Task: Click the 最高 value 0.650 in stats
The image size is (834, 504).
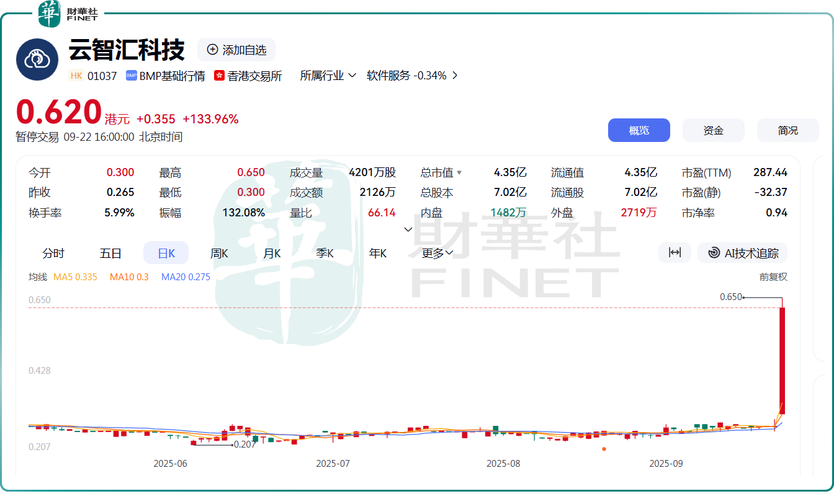Action: pos(251,173)
